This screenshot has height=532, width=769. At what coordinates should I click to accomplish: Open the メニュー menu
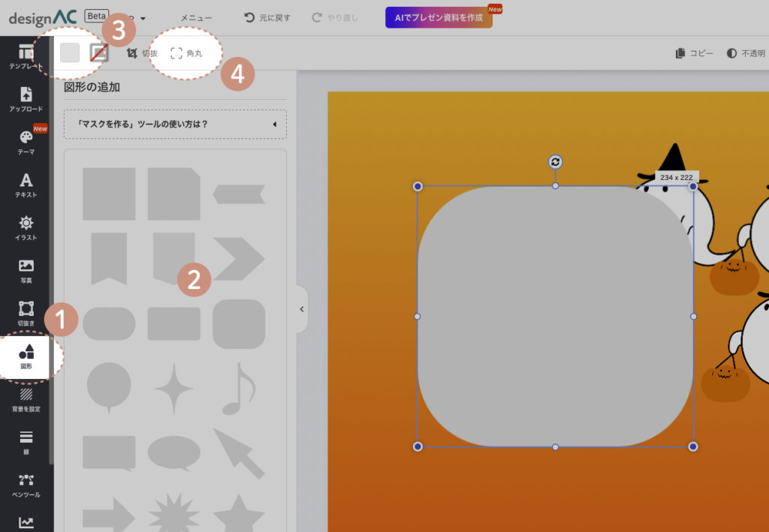click(x=196, y=17)
